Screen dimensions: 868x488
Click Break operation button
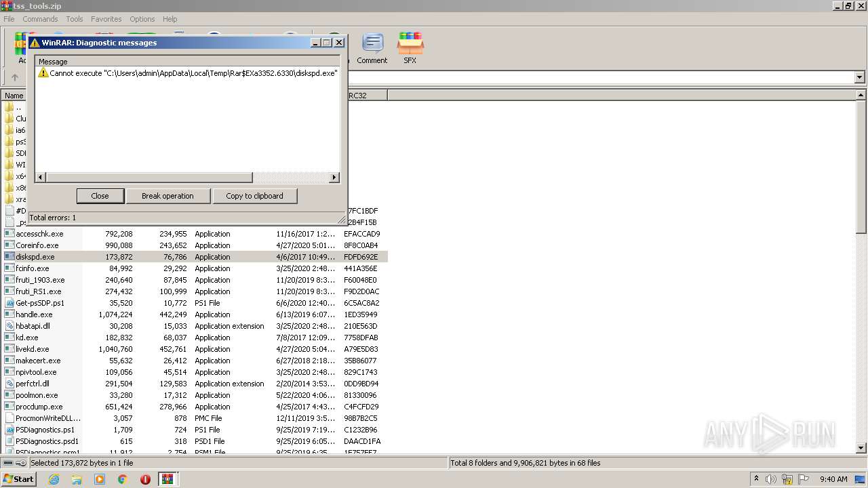point(167,196)
